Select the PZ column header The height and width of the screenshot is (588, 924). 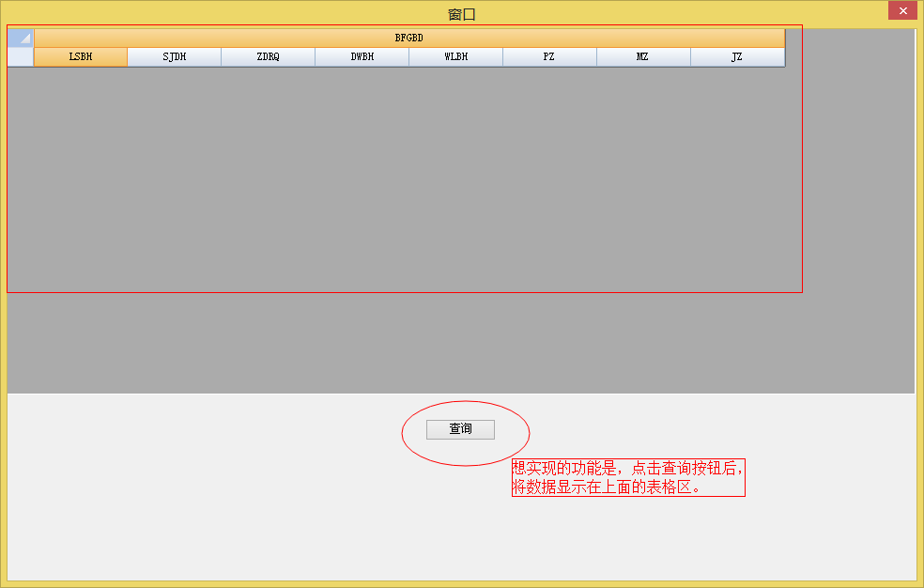pos(550,57)
